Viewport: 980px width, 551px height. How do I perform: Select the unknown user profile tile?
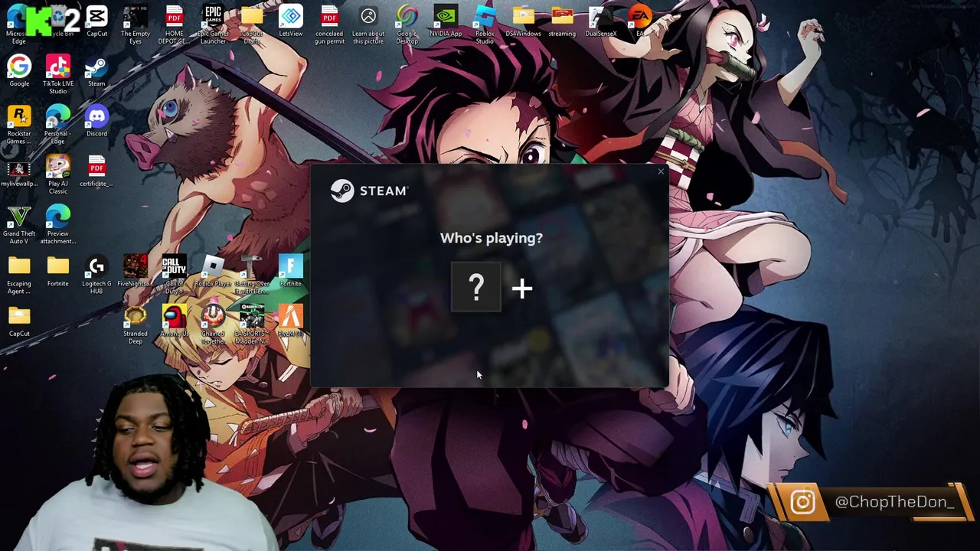tap(476, 287)
